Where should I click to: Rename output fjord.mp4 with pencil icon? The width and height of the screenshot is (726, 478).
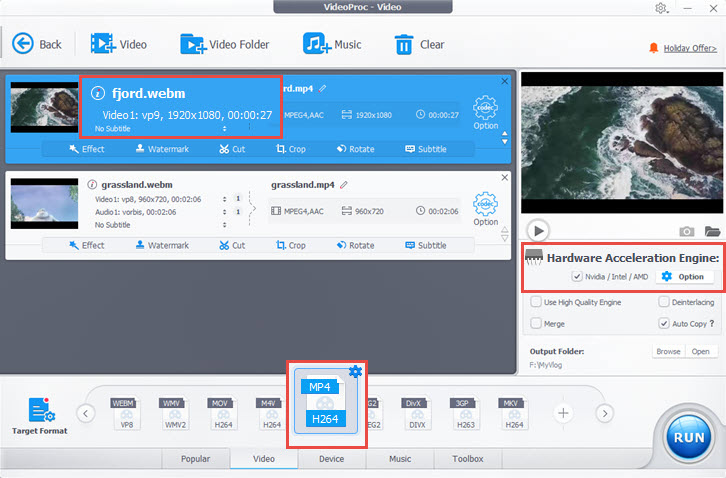(x=323, y=88)
